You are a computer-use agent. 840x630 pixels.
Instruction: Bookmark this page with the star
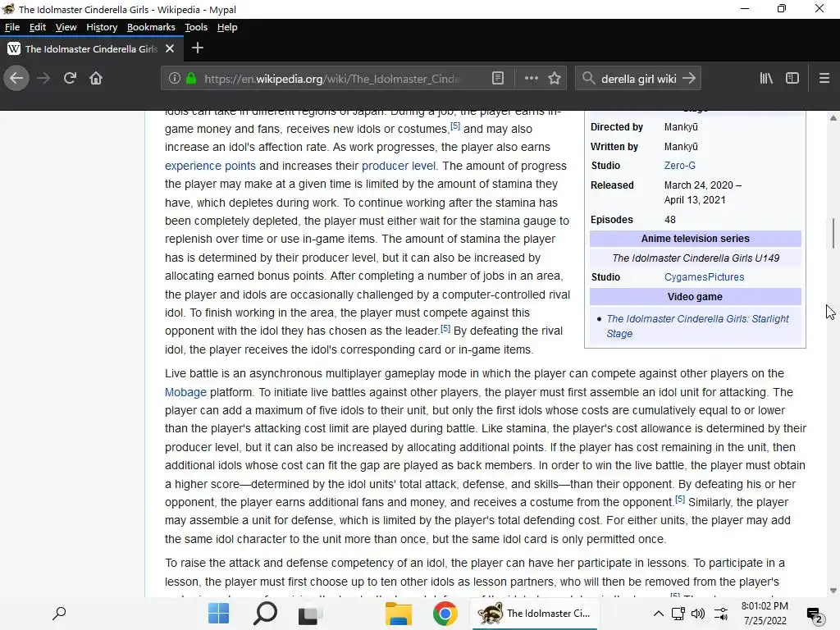coord(555,78)
